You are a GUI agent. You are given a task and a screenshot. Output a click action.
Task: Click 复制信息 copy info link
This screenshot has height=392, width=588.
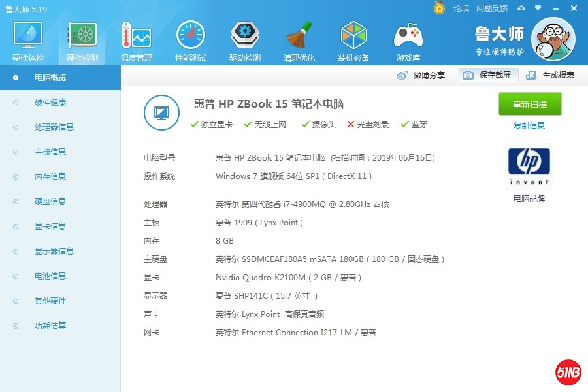pyautogui.click(x=529, y=125)
